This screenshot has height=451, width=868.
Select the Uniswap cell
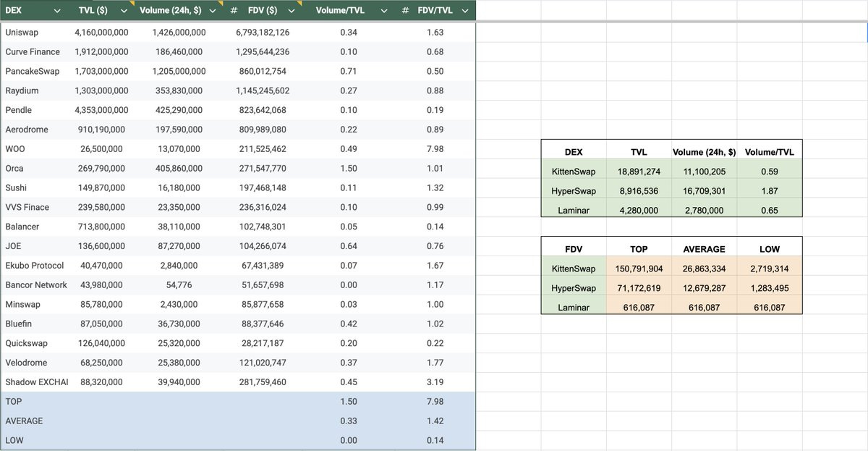(22, 33)
